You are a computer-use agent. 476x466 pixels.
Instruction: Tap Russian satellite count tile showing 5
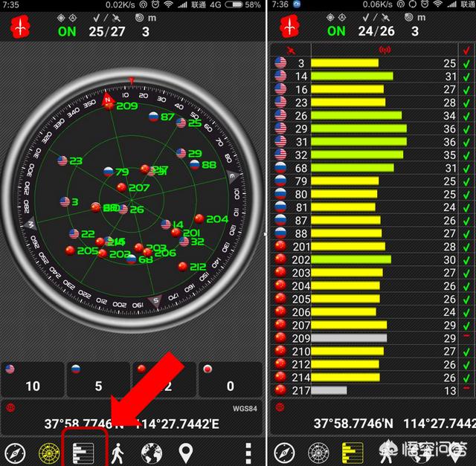(98, 379)
